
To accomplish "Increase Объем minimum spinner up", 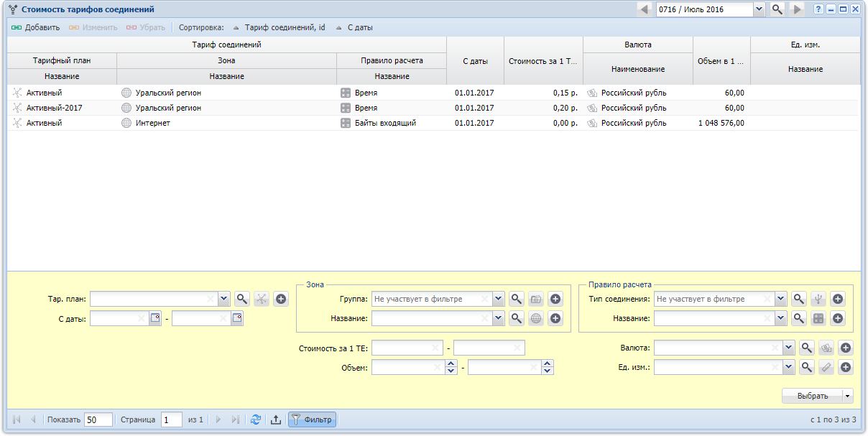I will pos(451,363).
